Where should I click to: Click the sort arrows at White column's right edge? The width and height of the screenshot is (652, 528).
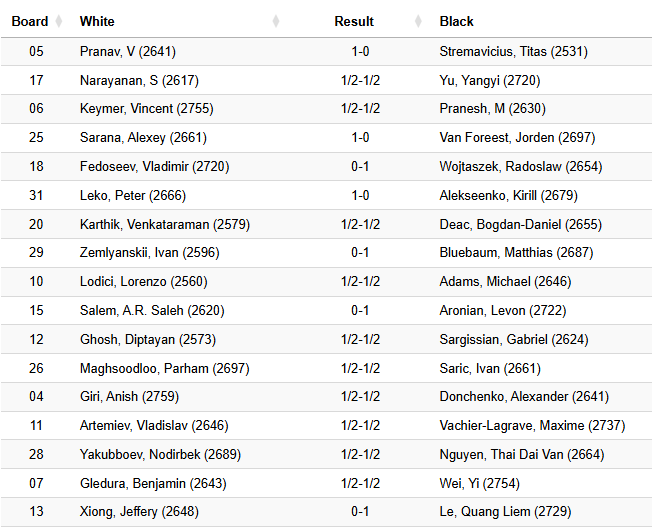pos(276,21)
